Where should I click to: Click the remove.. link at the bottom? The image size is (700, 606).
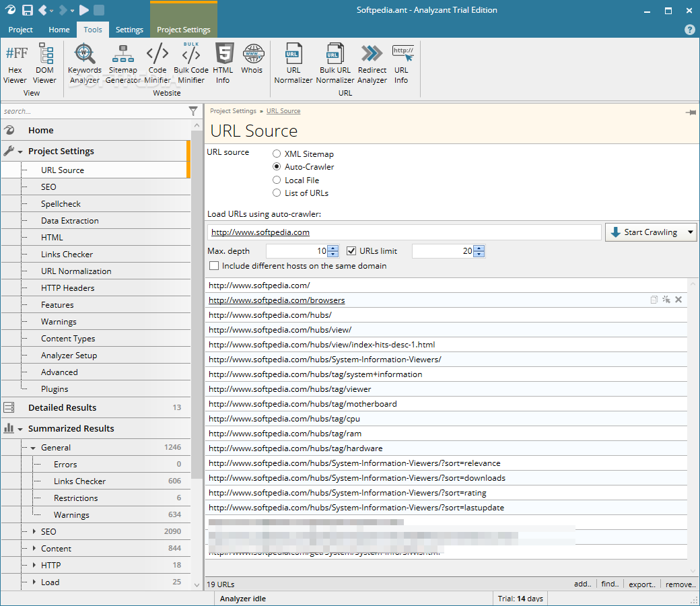680,584
